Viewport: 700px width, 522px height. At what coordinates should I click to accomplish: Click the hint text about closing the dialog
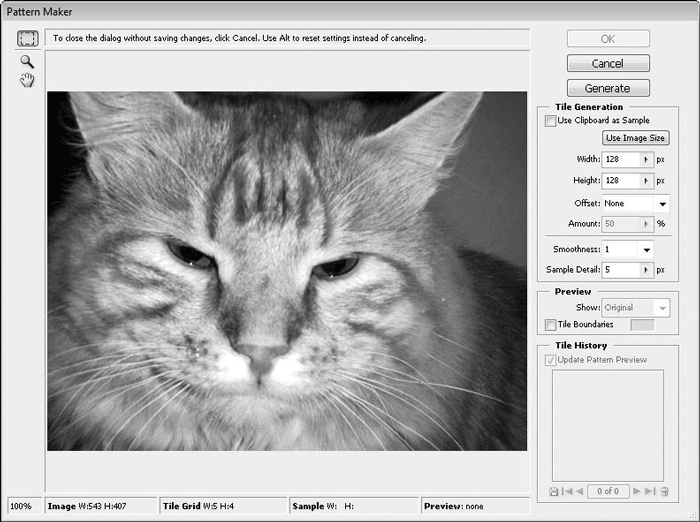tap(240, 38)
